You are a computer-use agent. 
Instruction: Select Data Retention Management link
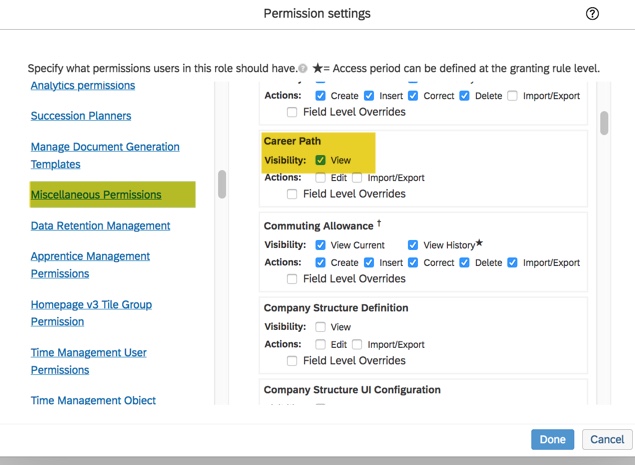coord(100,226)
